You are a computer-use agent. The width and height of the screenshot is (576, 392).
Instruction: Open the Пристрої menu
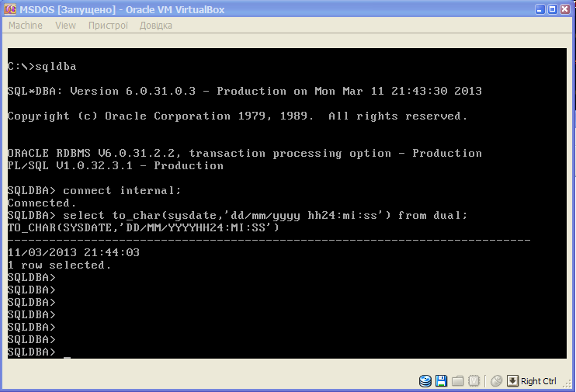(x=108, y=26)
